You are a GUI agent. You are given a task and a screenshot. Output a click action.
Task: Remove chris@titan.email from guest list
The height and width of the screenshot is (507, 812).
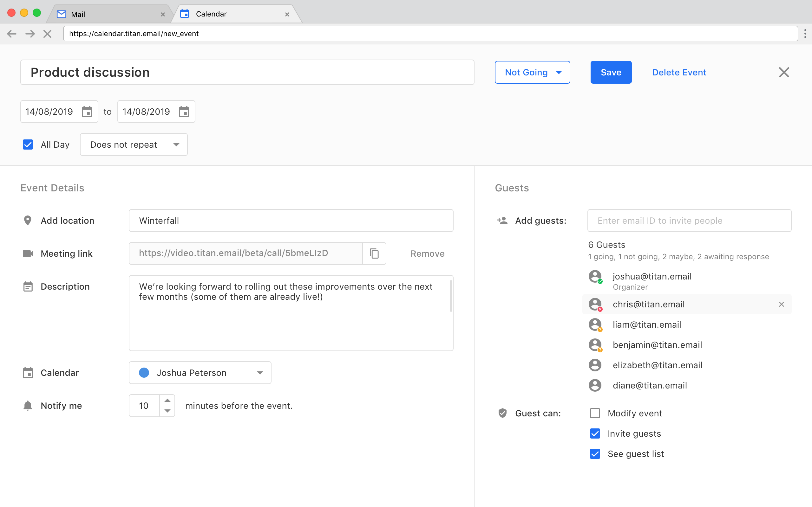[x=782, y=304]
